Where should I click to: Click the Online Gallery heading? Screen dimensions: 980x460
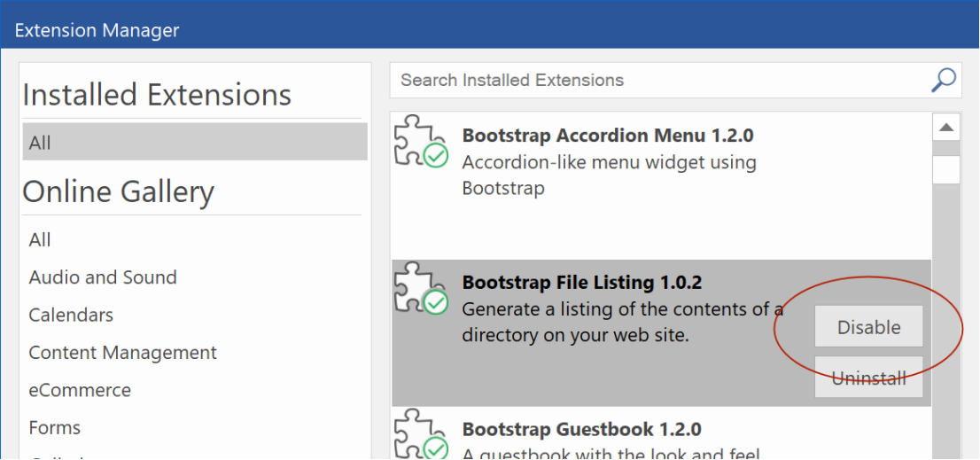tap(118, 191)
